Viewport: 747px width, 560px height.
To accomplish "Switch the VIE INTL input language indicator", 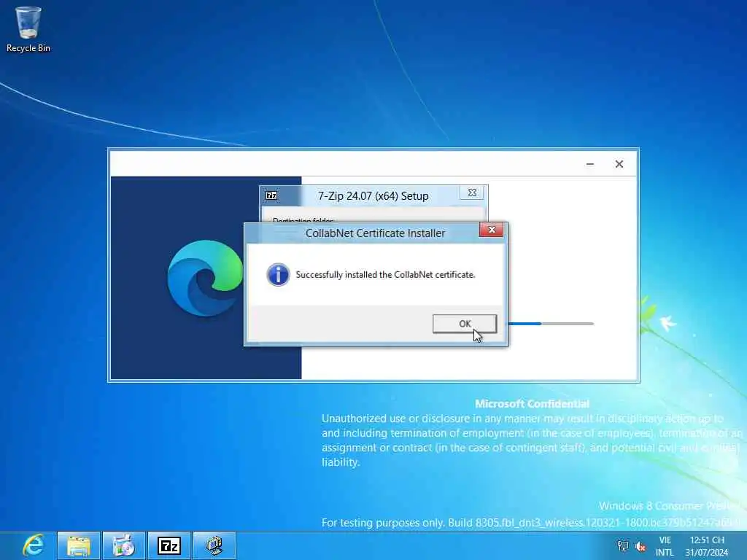I will coord(665,546).
